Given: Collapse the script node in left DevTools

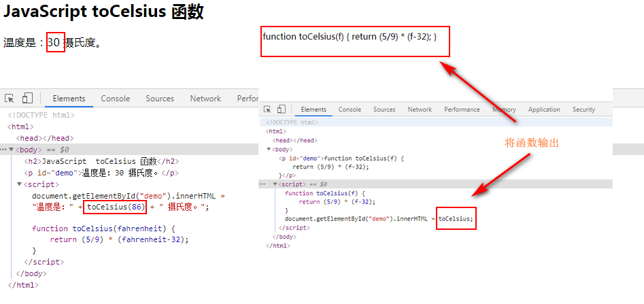Looking at the screenshot, I should tap(19, 184).
